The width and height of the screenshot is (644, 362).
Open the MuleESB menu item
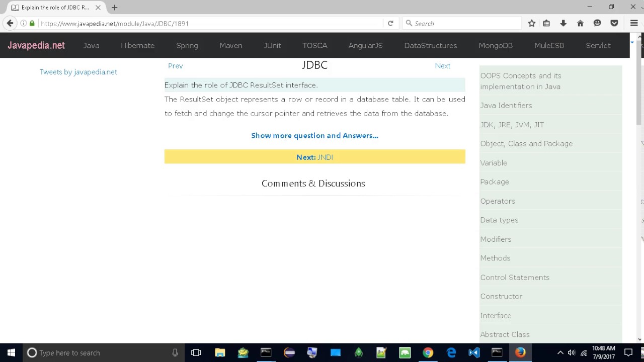coord(549,45)
